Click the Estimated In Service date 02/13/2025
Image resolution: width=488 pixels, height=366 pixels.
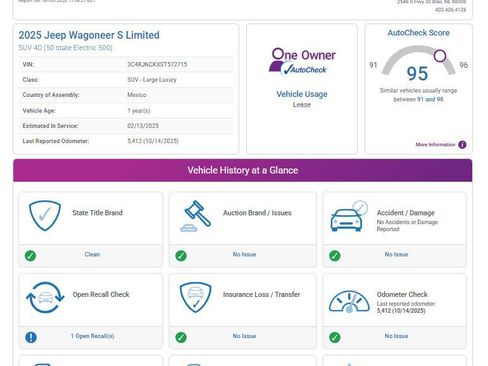(x=143, y=126)
